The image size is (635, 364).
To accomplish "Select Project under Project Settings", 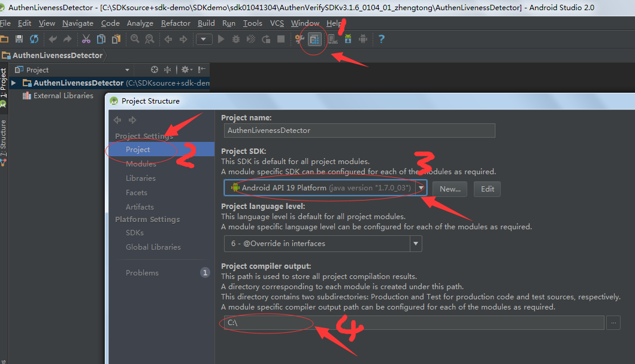I will 161,150.
